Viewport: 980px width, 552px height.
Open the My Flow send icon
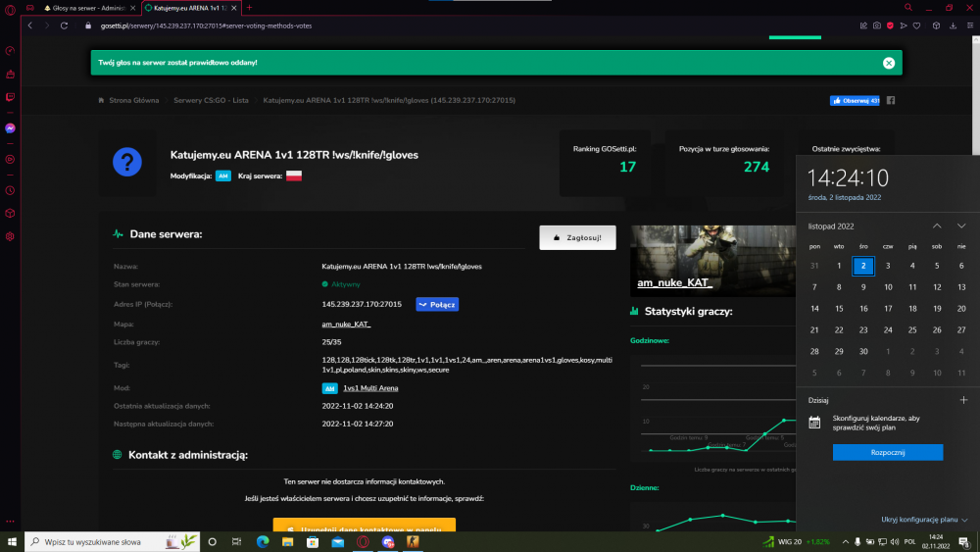tap(904, 25)
